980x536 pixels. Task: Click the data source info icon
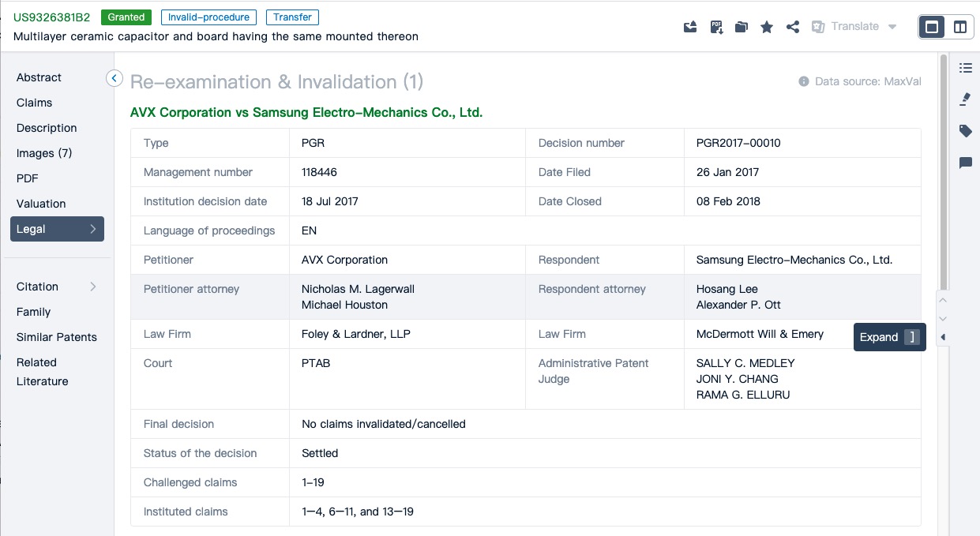[803, 81]
